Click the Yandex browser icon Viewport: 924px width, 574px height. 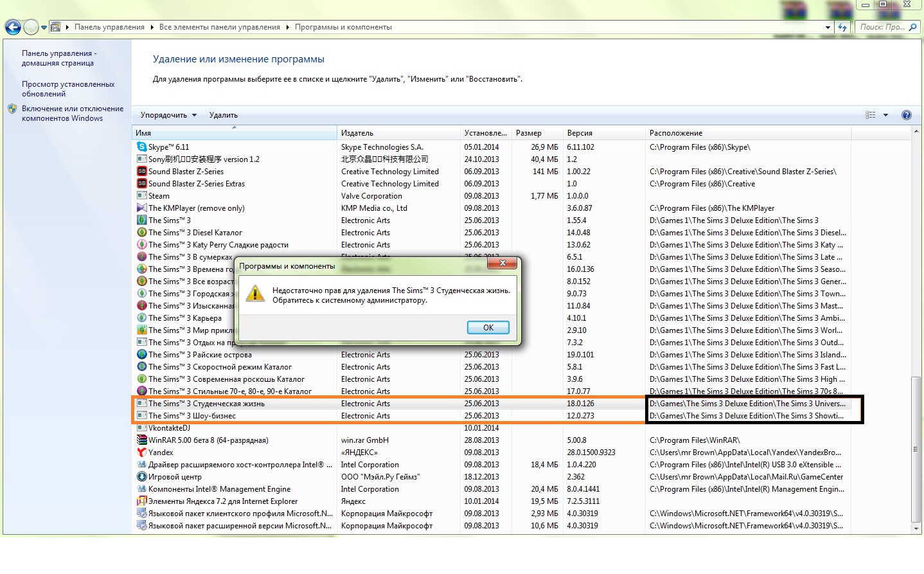pyautogui.click(x=141, y=453)
